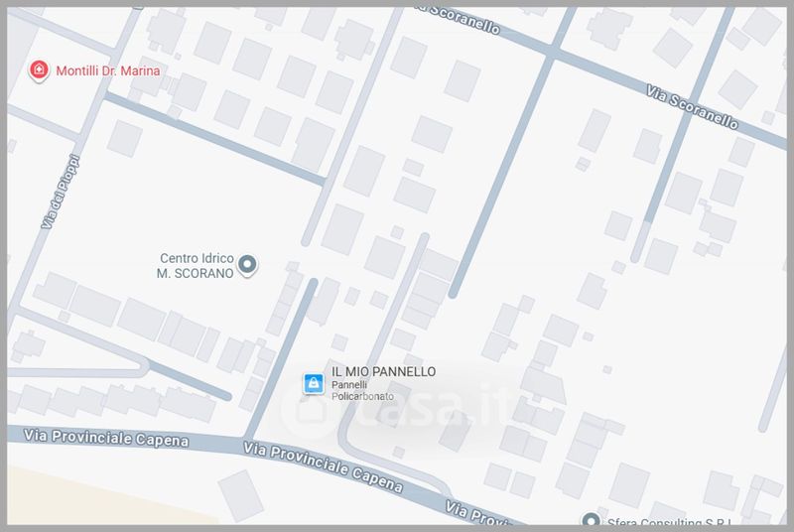Click the Pannelli Policarbonato subtitle text

click(362, 390)
